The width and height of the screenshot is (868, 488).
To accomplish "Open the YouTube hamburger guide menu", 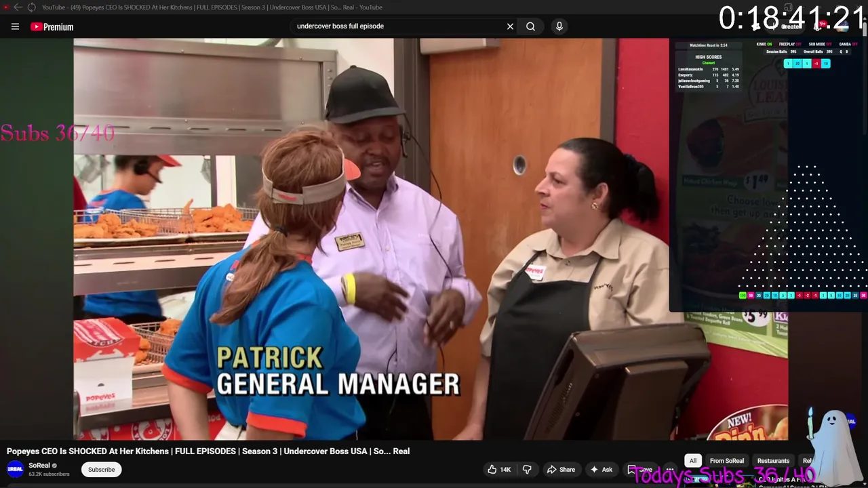I will pyautogui.click(x=15, y=26).
